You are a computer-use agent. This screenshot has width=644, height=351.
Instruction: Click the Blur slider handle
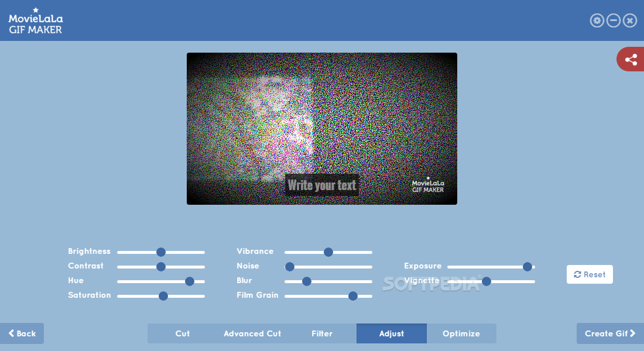pyautogui.click(x=306, y=281)
